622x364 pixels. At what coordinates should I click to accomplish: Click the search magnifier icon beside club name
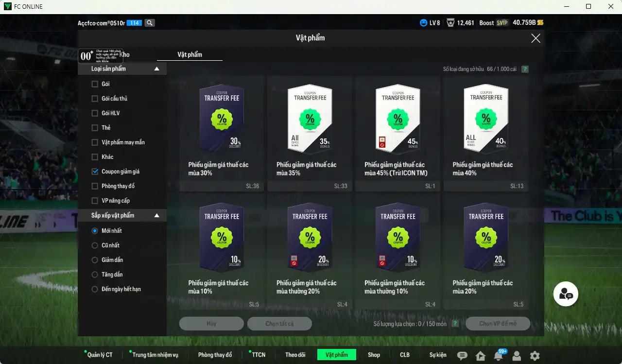150,23
